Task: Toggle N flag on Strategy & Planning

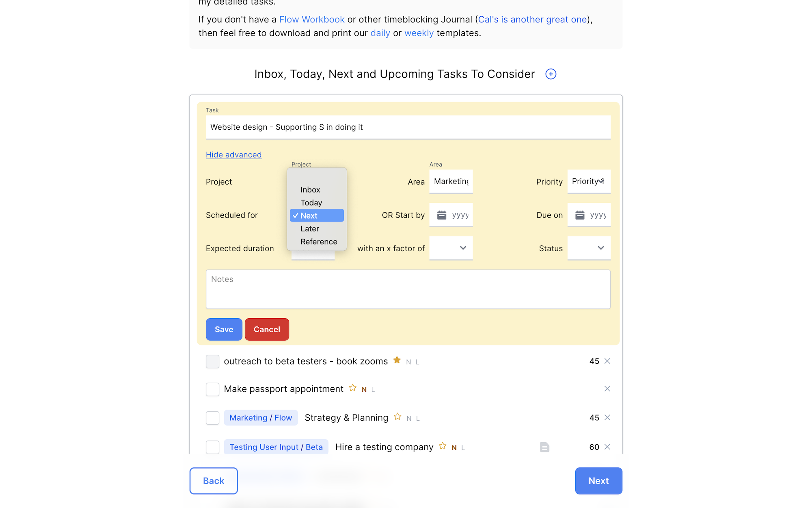Action: pos(409,418)
